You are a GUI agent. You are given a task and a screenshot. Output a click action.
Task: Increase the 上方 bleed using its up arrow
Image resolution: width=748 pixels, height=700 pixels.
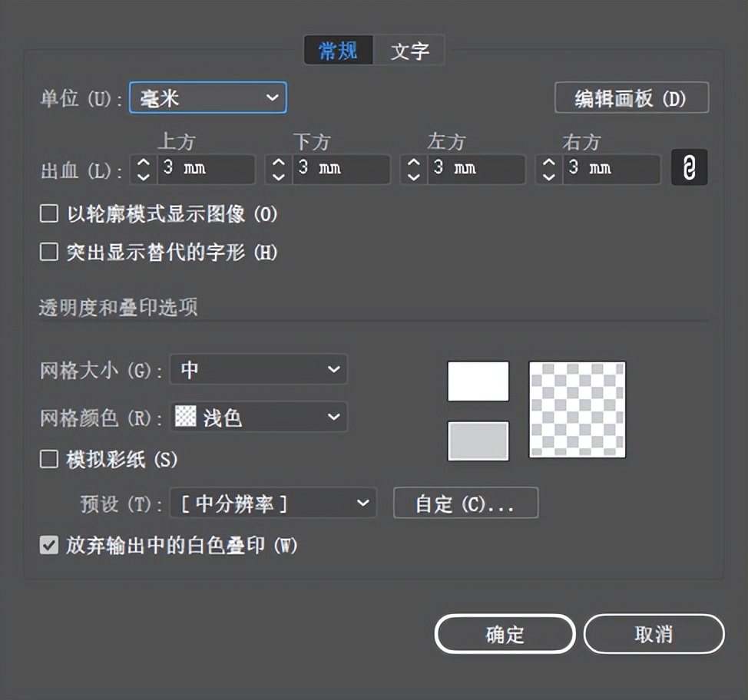click(x=141, y=162)
